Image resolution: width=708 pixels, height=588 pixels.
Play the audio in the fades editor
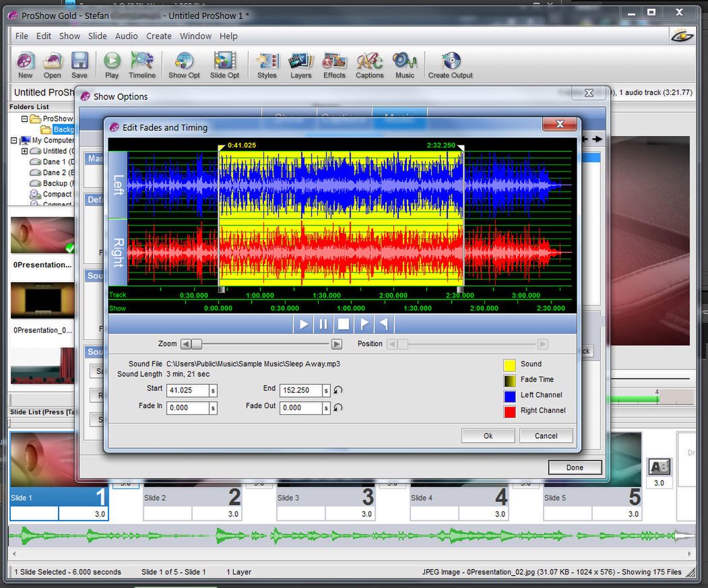303,324
